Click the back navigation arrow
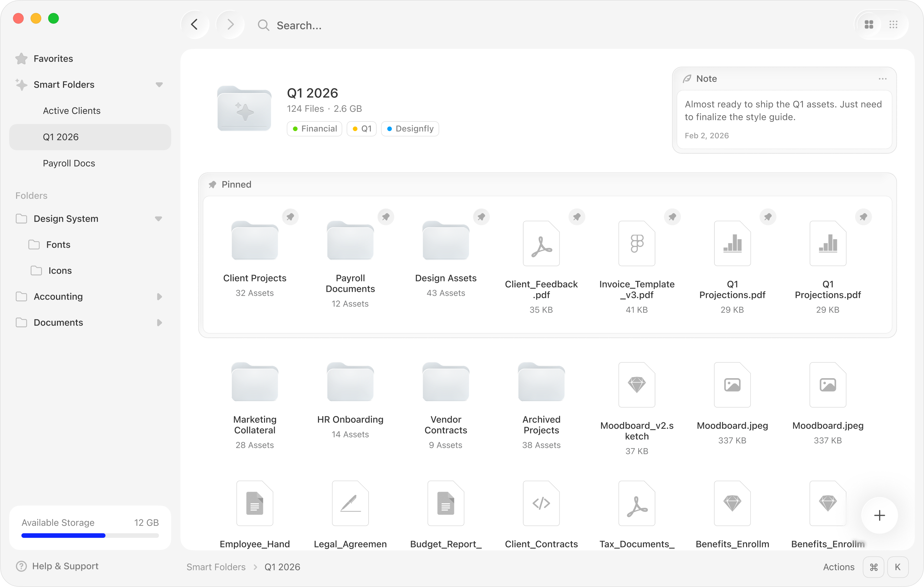The width and height of the screenshot is (924, 587). 195,25
